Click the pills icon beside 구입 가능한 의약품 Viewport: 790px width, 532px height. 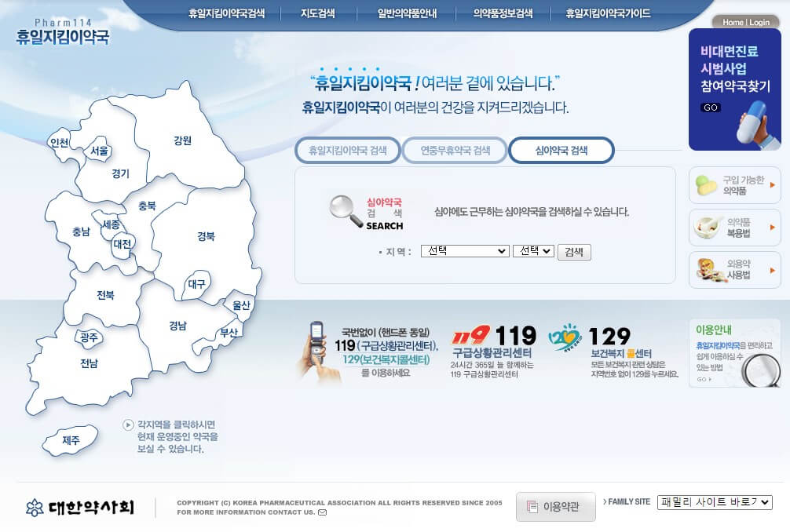(x=706, y=184)
